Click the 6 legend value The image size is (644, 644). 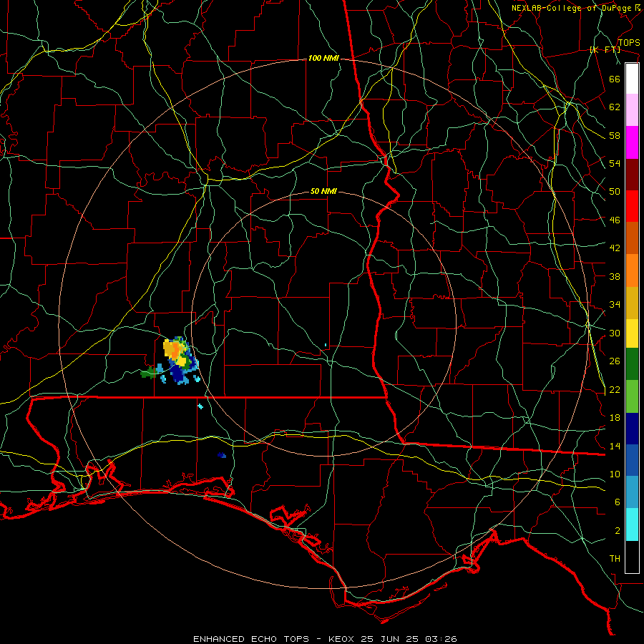pos(617,502)
